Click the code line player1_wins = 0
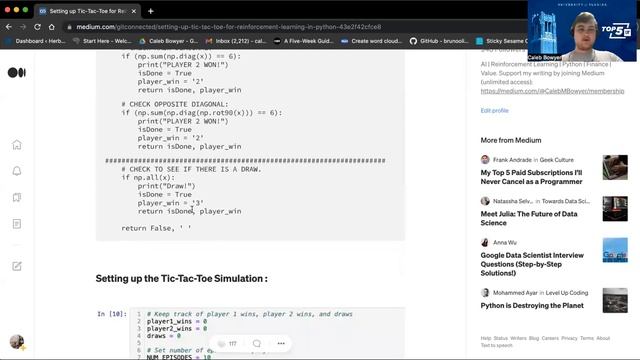 click(x=177, y=321)
